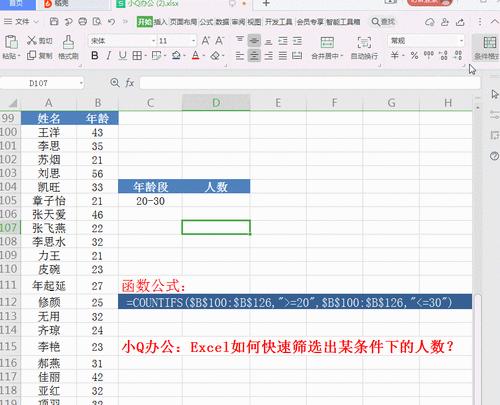Click the percent style icon
The width and height of the screenshot is (500, 405).
pyautogui.click(x=414, y=55)
